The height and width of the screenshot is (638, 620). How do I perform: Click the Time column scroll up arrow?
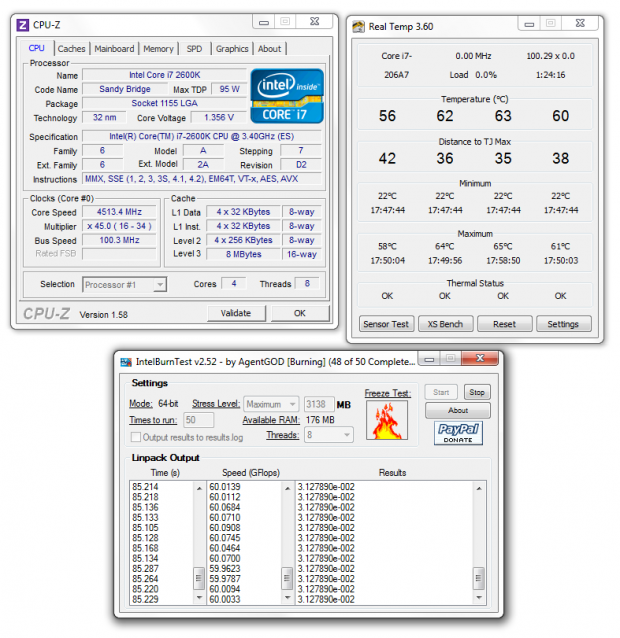(199, 488)
